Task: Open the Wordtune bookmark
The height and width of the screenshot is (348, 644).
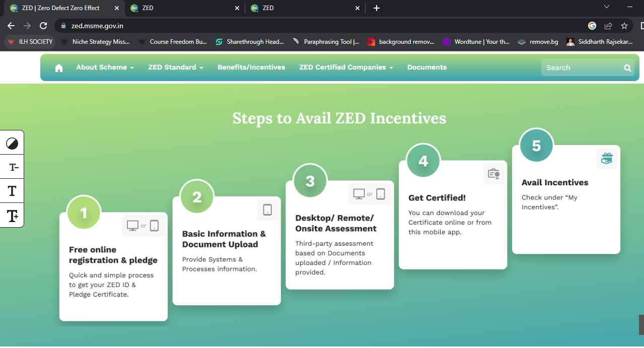Action: (476, 42)
